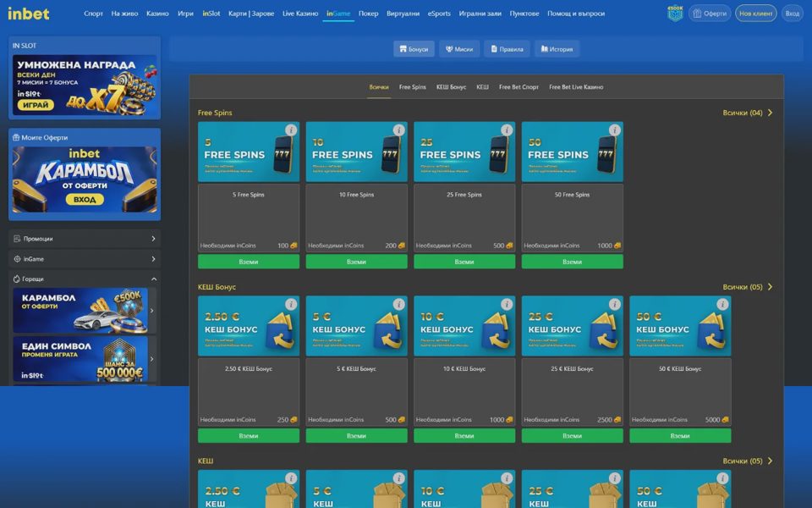Show info for 50 Free Spins card
812x508 pixels.
[614, 130]
